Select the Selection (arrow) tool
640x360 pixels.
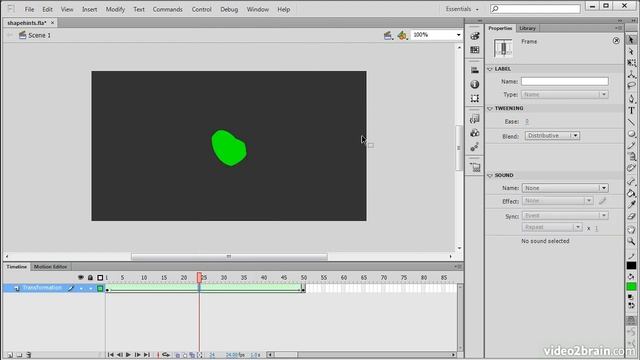click(631, 40)
